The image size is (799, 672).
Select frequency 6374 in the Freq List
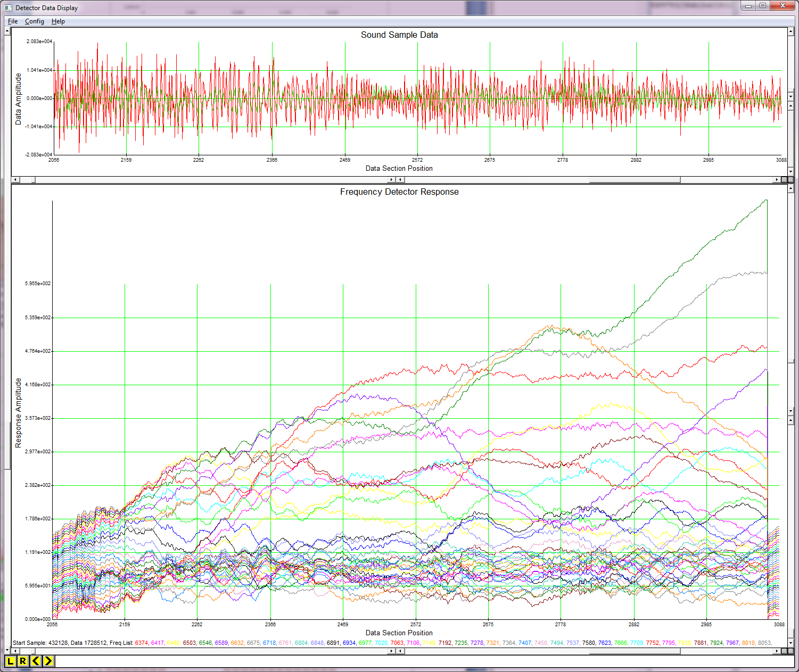pos(141,643)
